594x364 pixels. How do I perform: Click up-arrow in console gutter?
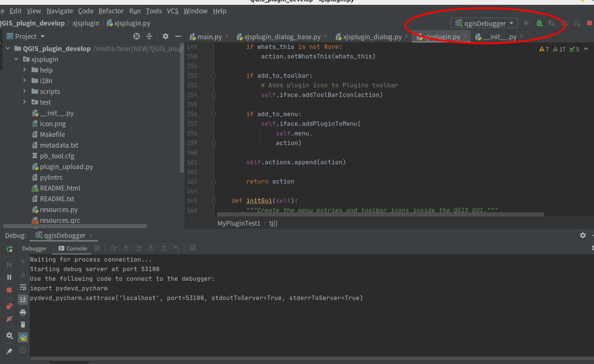[23, 262]
